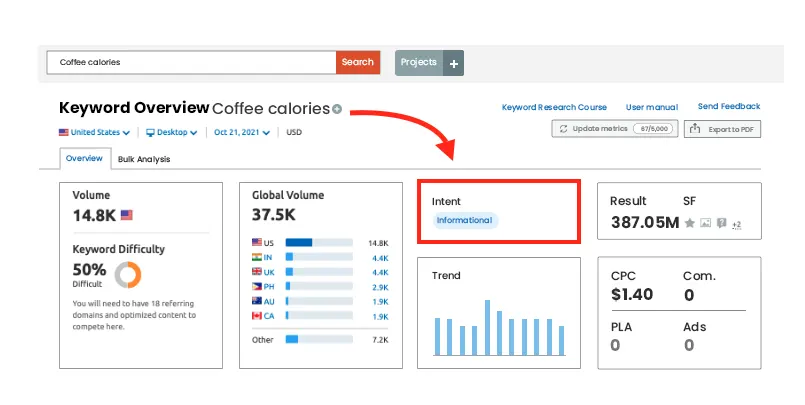Screen dimensions: 805x405
Task: Click the star SERP feature icon
Action: tap(690, 223)
